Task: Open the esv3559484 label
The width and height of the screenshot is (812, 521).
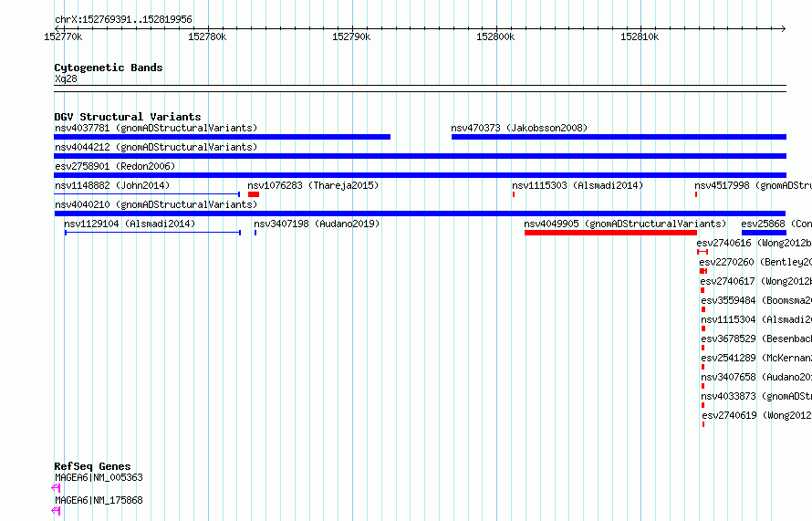Action: 756,300
